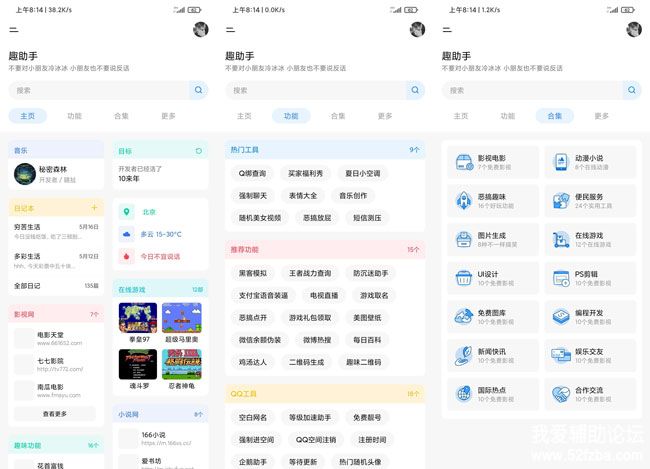This screenshot has width=650, height=469.
Task: Open the 新闻快讯 icon
Action: pos(464,356)
